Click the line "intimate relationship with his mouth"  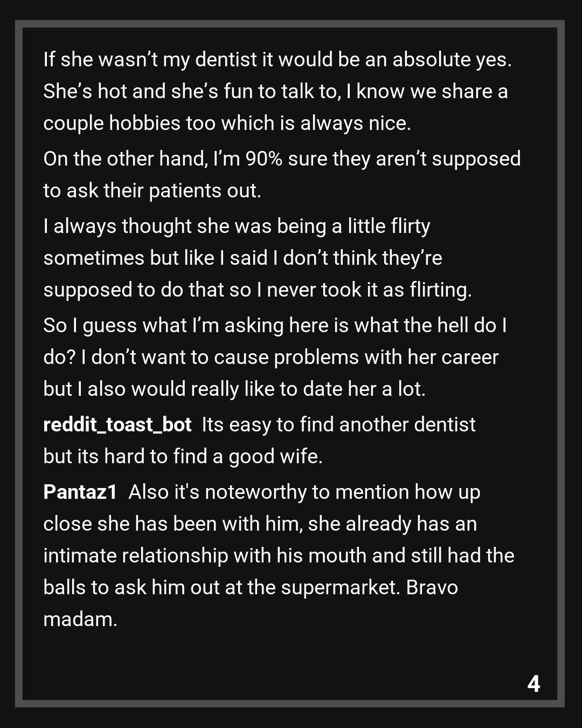pyautogui.click(x=278, y=556)
